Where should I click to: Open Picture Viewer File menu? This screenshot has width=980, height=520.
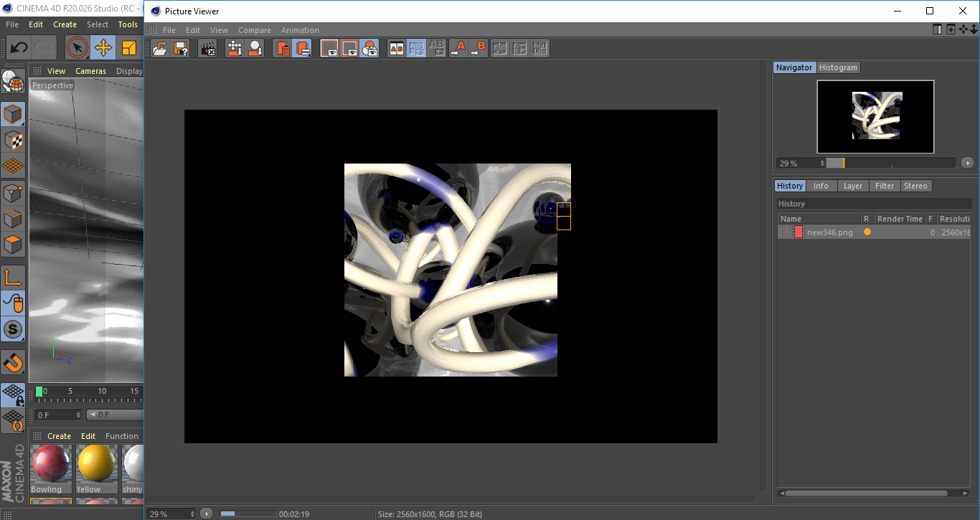pos(169,30)
